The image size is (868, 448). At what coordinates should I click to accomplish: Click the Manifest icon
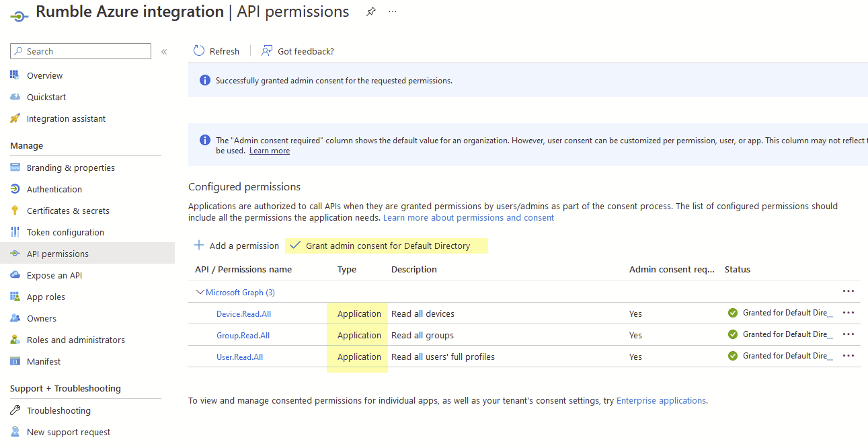(15, 361)
